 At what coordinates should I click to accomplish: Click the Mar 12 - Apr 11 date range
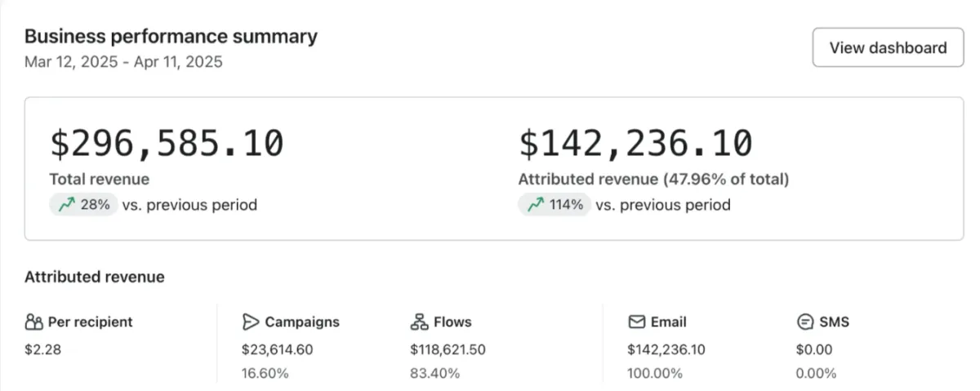123,61
